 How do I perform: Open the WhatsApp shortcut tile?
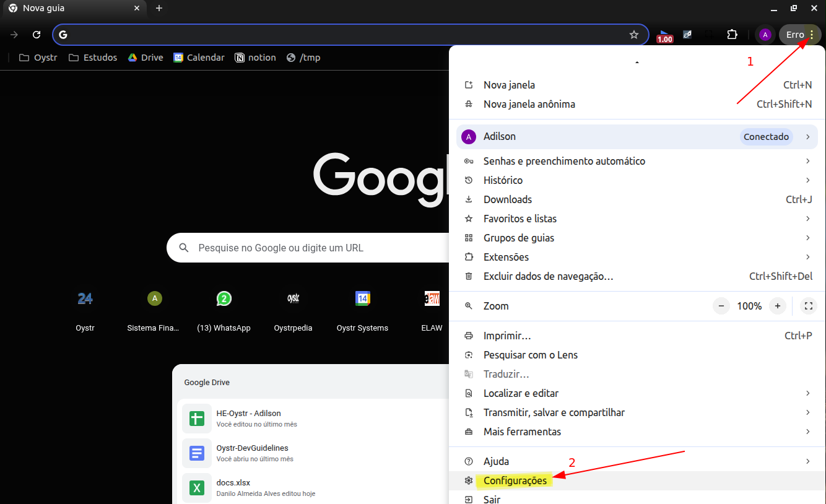tap(224, 310)
